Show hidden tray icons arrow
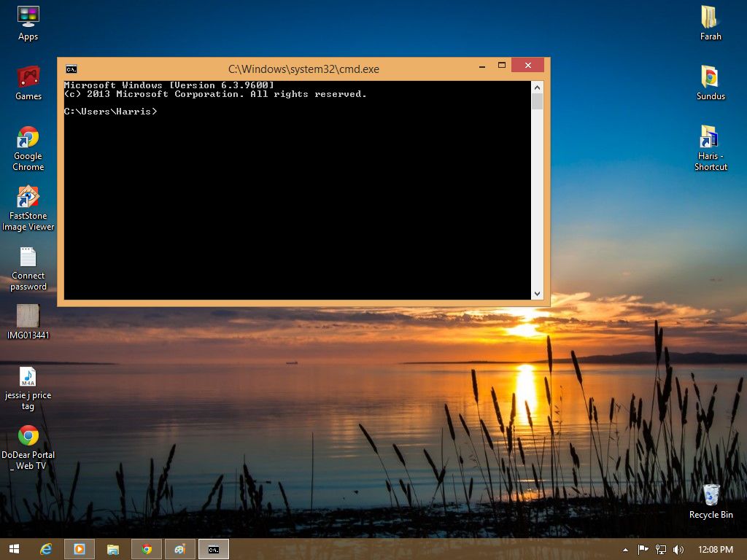747x560 pixels. 625,550
